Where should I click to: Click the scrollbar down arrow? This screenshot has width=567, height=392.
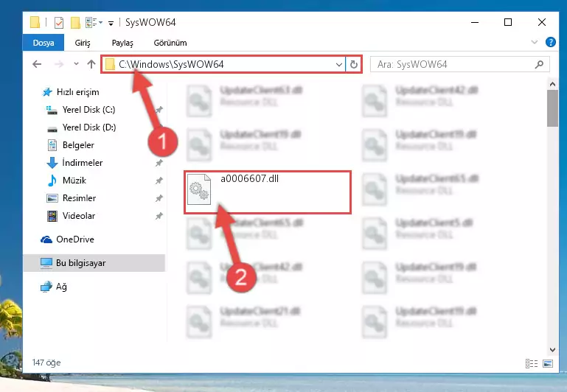552,350
